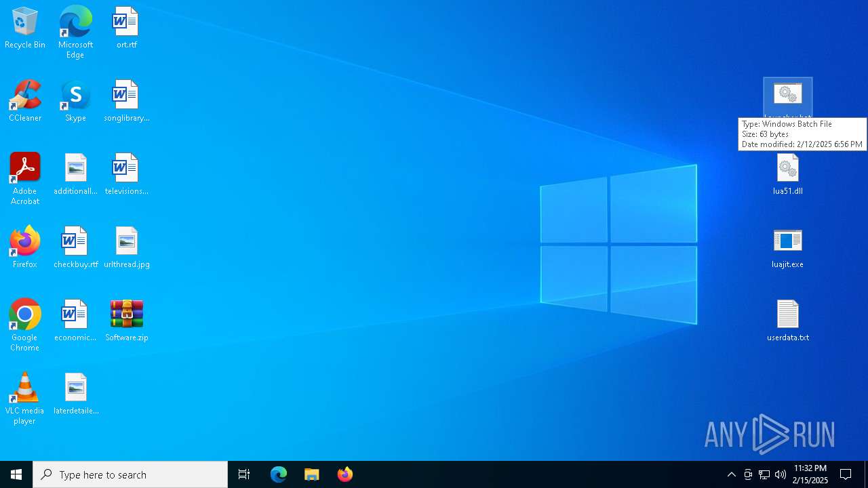Screen dimensions: 868x488
Task: Open the taskbar clock showing 11:32 PM
Action: coord(810,474)
